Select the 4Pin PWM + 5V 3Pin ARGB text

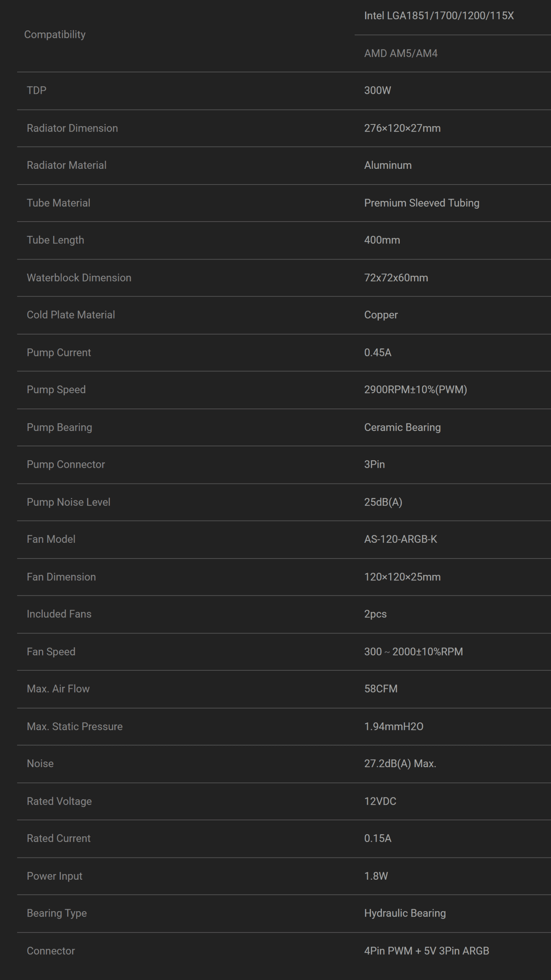pyautogui.click(x=426, y=951)
